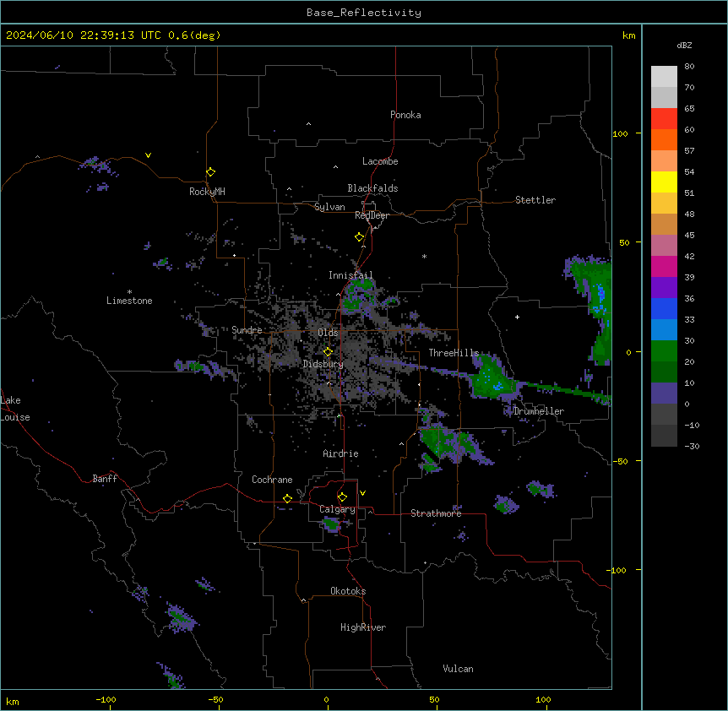Select the purple 36-39 dBZ legend swatch

click(x=664, y=288)
